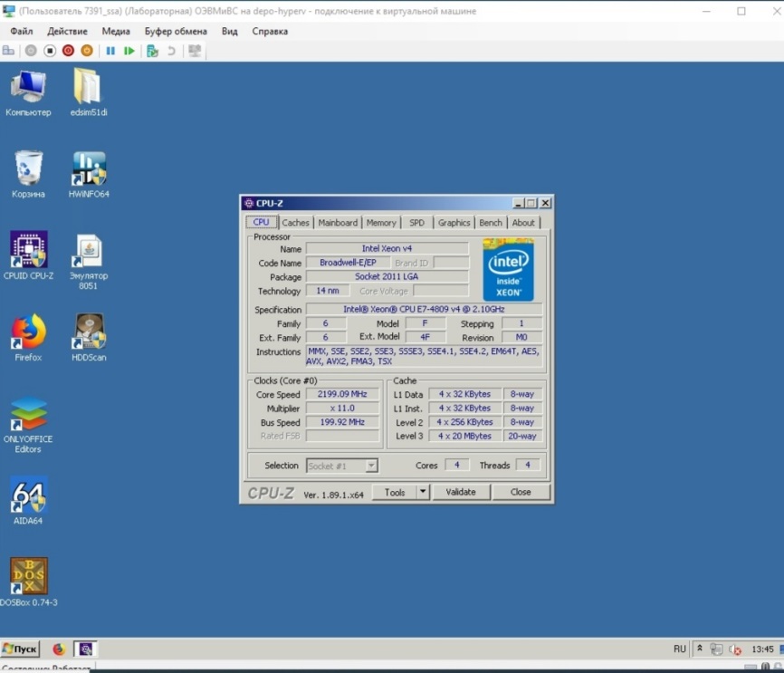Click the Bus Speed 199.92 MHz value

(342, 422)
